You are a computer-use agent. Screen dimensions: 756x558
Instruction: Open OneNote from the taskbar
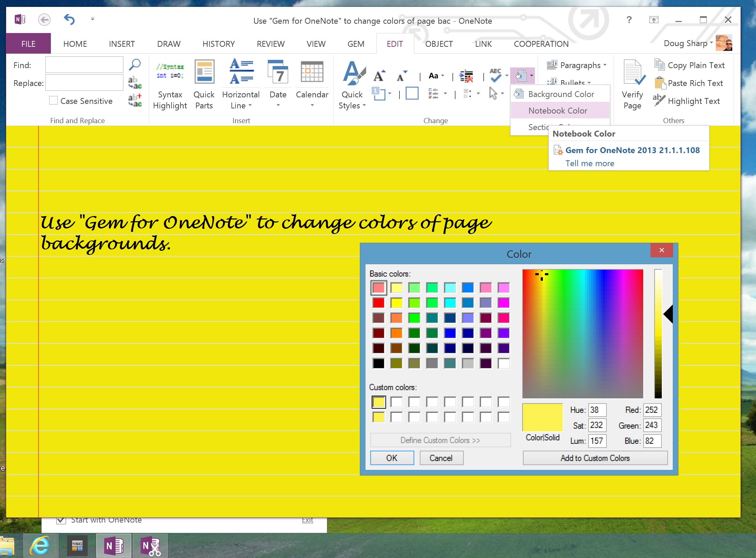(114, 546)
